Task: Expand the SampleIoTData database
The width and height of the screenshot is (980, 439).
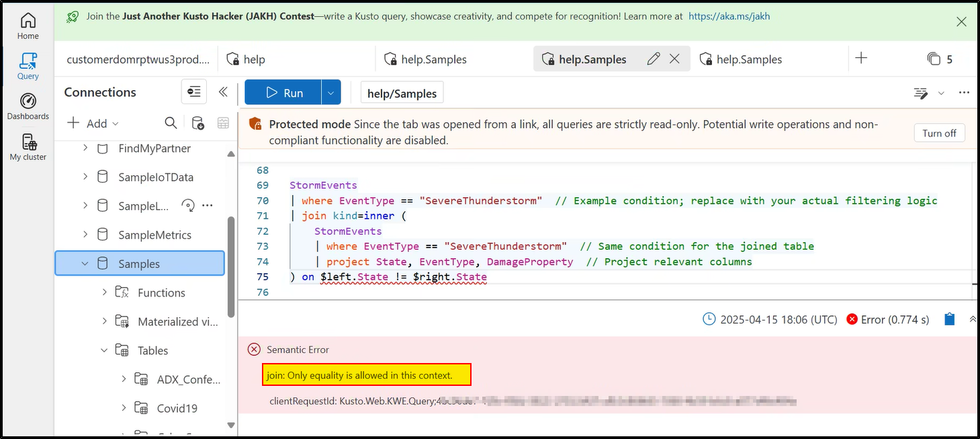Action: pyautogui.click(x=85, y=177)
